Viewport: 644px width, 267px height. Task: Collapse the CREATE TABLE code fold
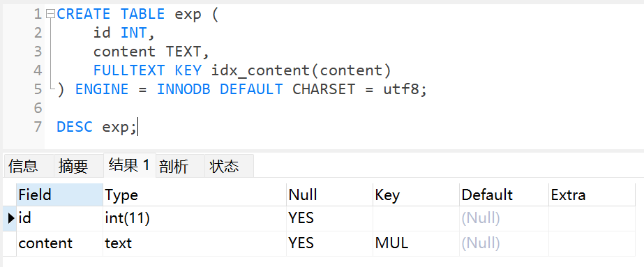pyautogui.click(x=50, y=15)
